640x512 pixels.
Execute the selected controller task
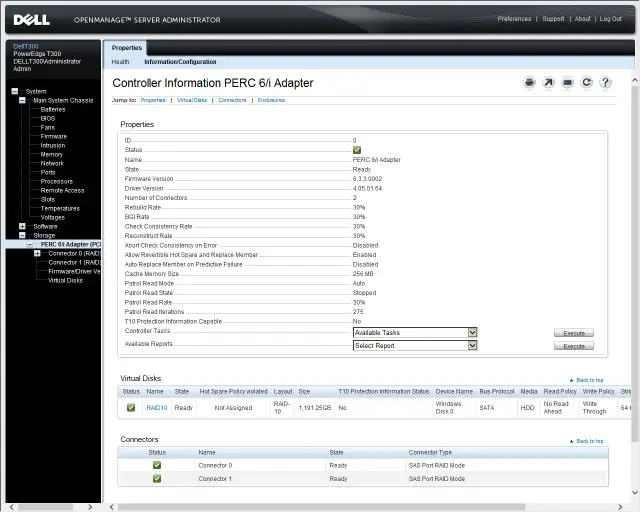(573, 333)
